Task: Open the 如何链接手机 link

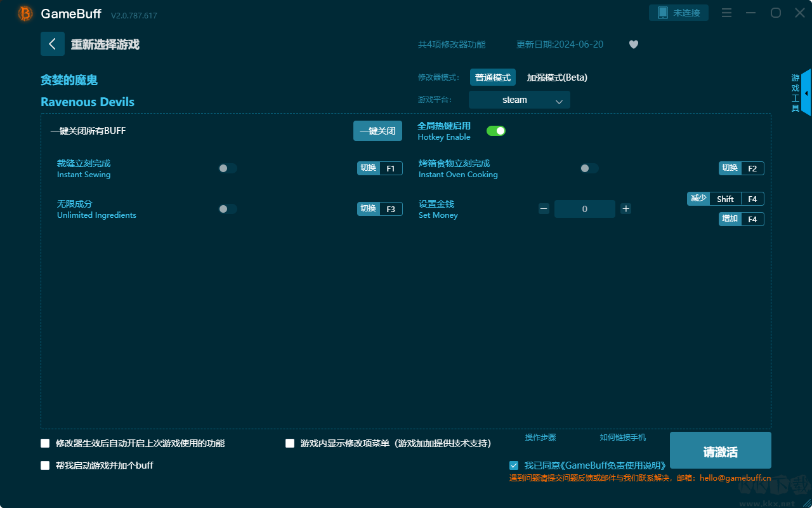Action: (x=623, y=437)
